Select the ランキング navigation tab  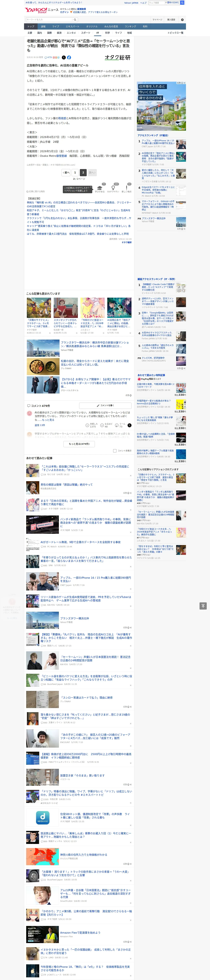(130, 27)
